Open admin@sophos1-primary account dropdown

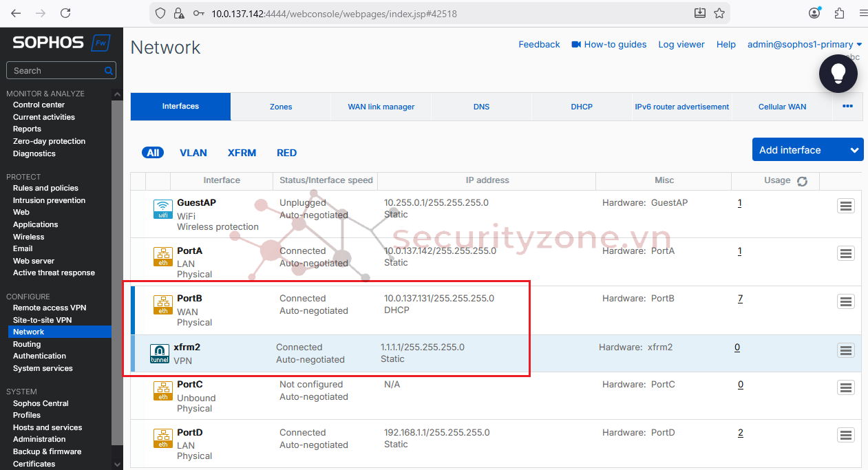(804, 45)
